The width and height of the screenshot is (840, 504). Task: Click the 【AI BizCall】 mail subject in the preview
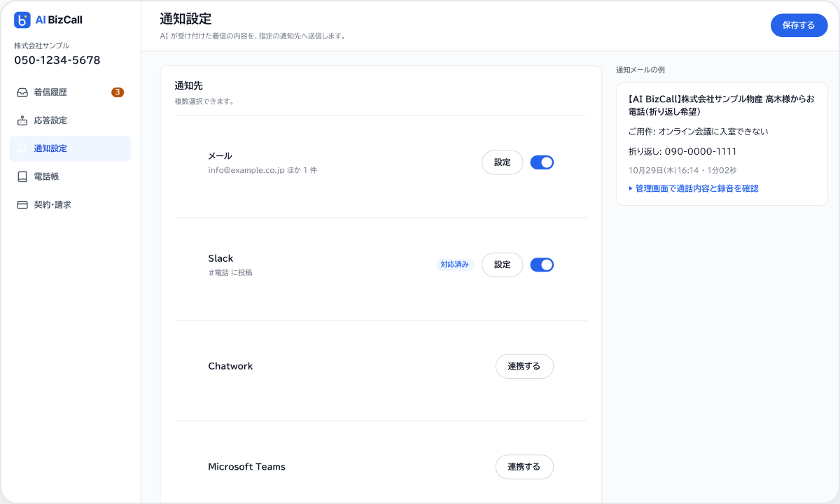point(721,105)
